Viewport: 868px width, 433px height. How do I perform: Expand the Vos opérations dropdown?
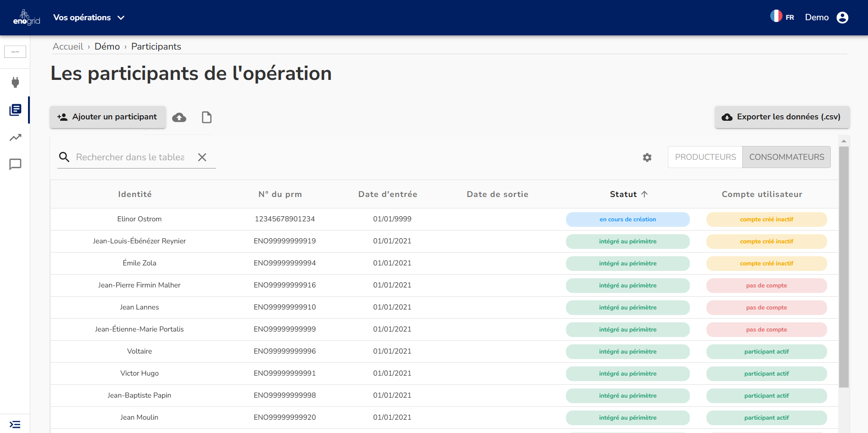89,17
